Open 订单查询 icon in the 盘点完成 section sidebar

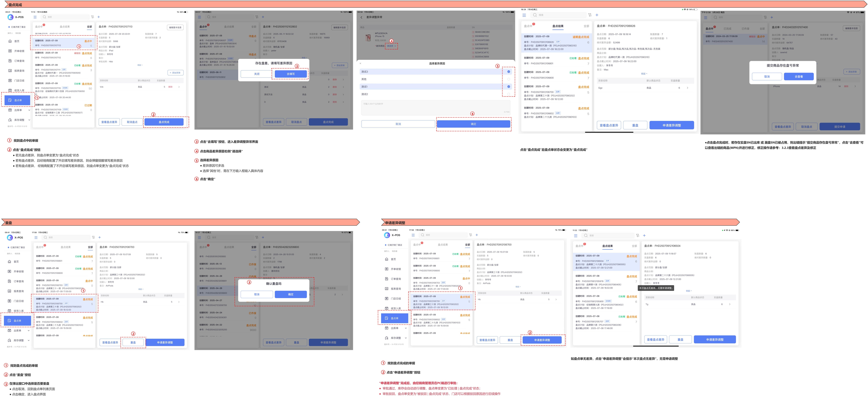pos(10,61)
